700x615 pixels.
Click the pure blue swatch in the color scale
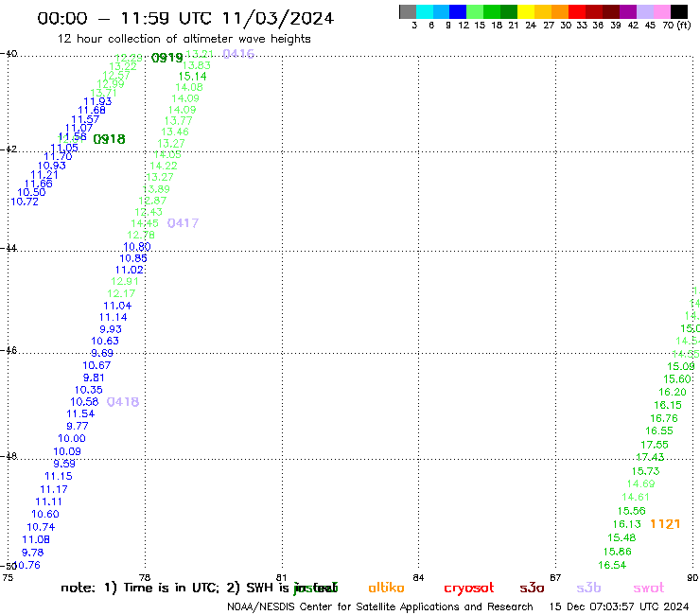pos(458,11)
